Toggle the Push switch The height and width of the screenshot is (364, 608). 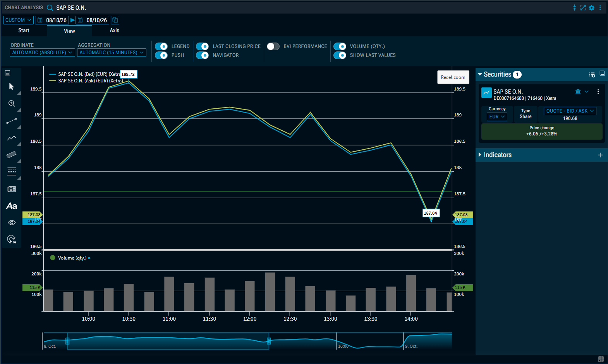(161, 55)
